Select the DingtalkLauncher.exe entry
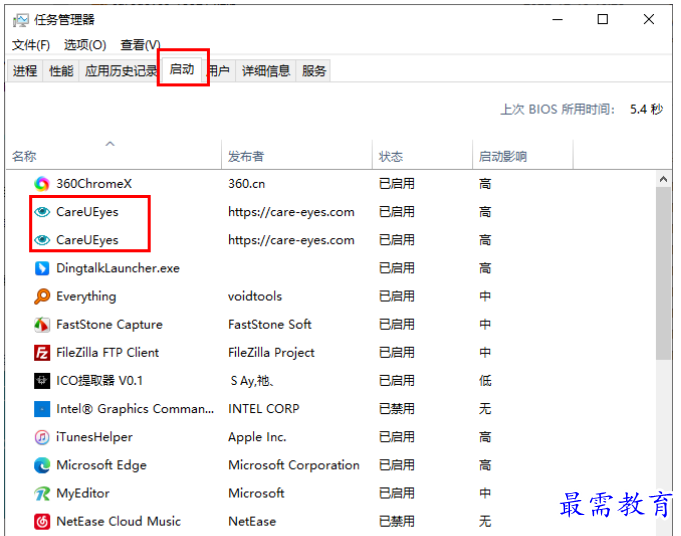681x536 pixels. (118, 268)
